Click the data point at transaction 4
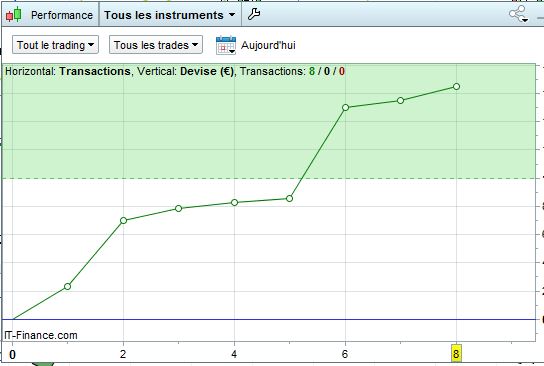 pos(235,202)
